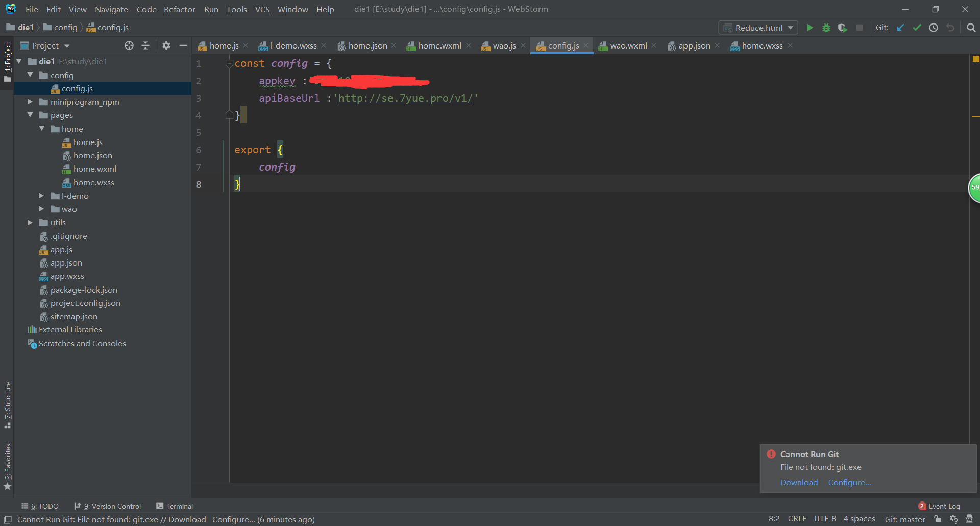980x526 pixels.
Task: Open the apiBaseUrl link in code
Action: (x=405, y=98)
